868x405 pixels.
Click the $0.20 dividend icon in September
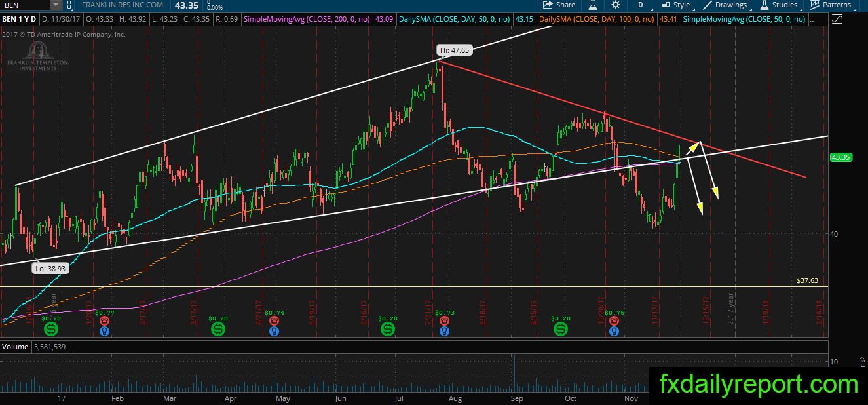click(x=561, y=328)
